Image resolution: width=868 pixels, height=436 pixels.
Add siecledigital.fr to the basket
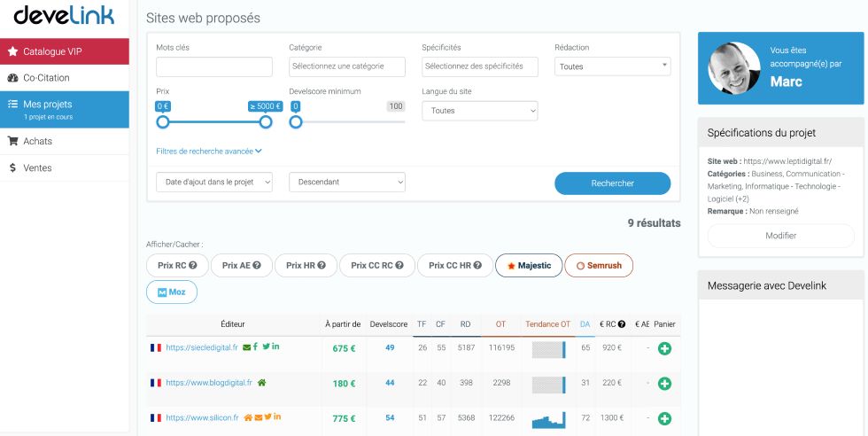[664, 348]
